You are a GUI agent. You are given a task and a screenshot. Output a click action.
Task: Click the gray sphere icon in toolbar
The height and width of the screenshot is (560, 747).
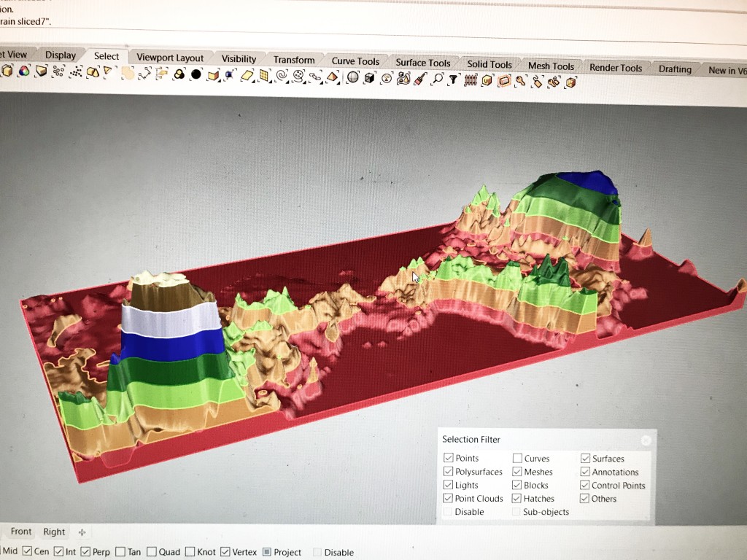pos(353,77)
